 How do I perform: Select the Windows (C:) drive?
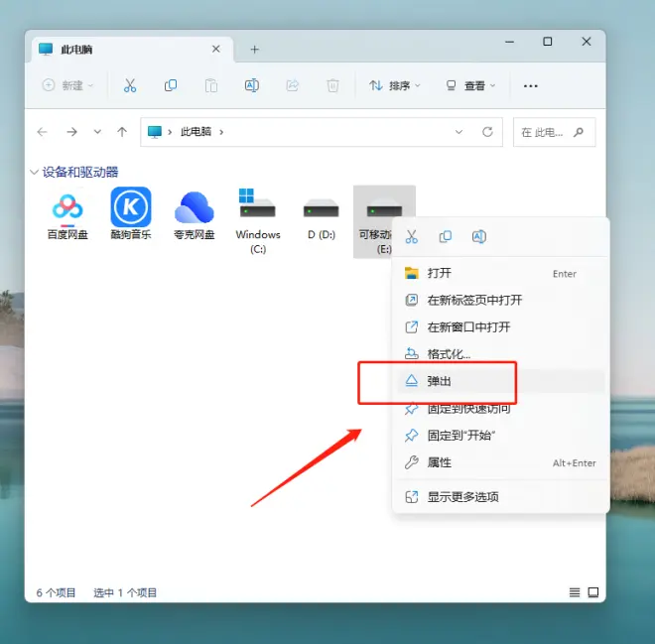[258, 208]
